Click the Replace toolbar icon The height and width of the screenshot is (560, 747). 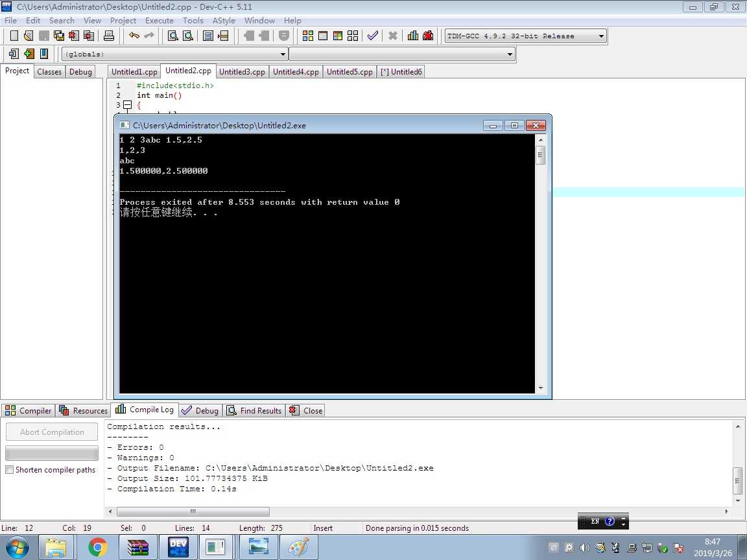[x=188, y=36]
